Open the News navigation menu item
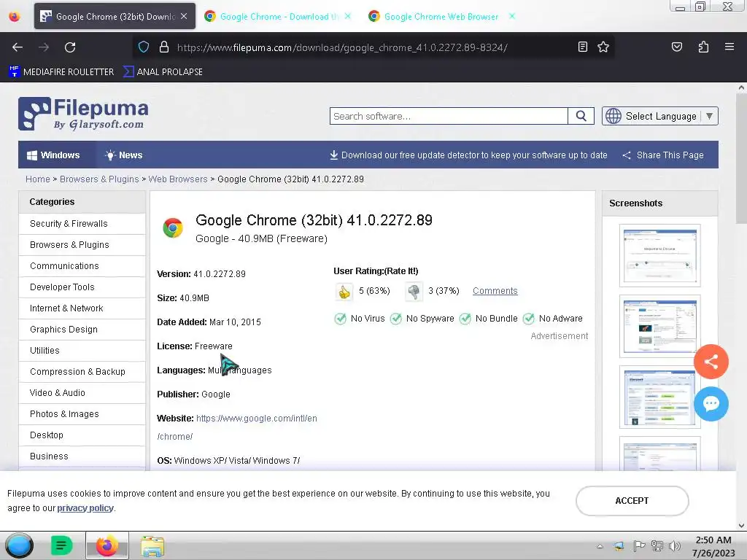The image size is (747, 560). coord(124,155)
